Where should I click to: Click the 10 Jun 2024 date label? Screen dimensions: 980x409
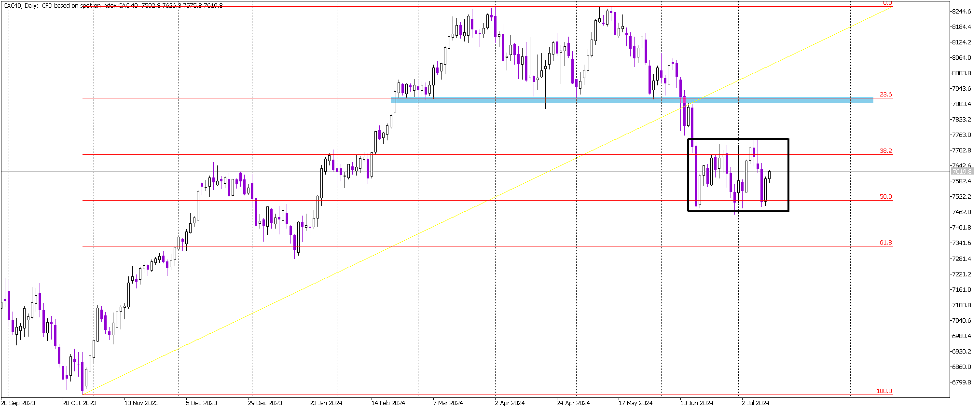tap(696, 403)
